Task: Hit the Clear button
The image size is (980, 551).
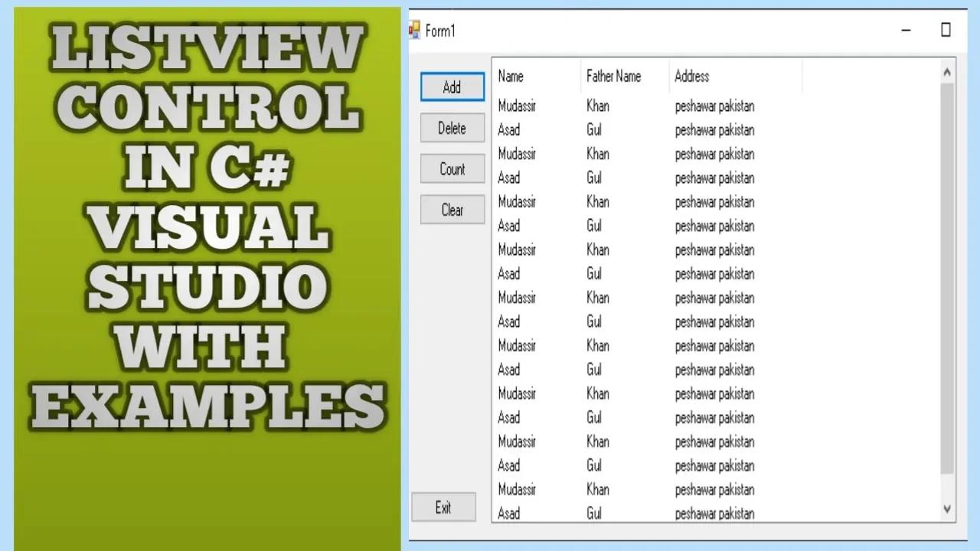Action: 452,210
